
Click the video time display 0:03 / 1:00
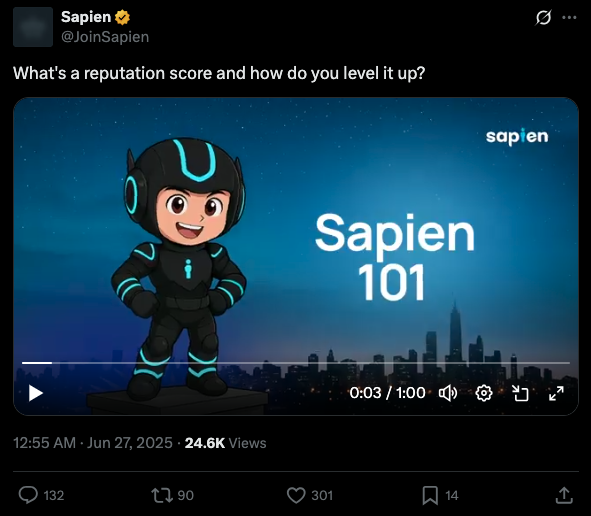pyautogui.click(x=387, y=393)
